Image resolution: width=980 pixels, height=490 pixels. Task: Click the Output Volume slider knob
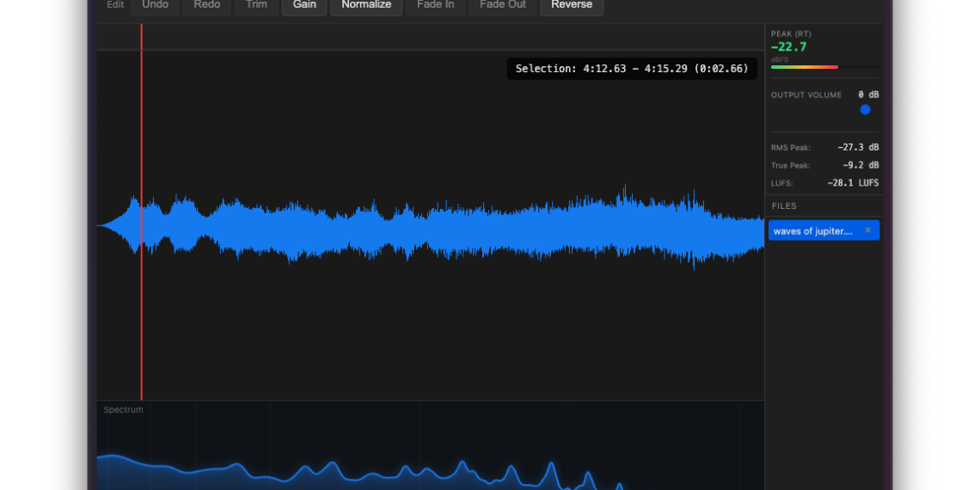865,110
